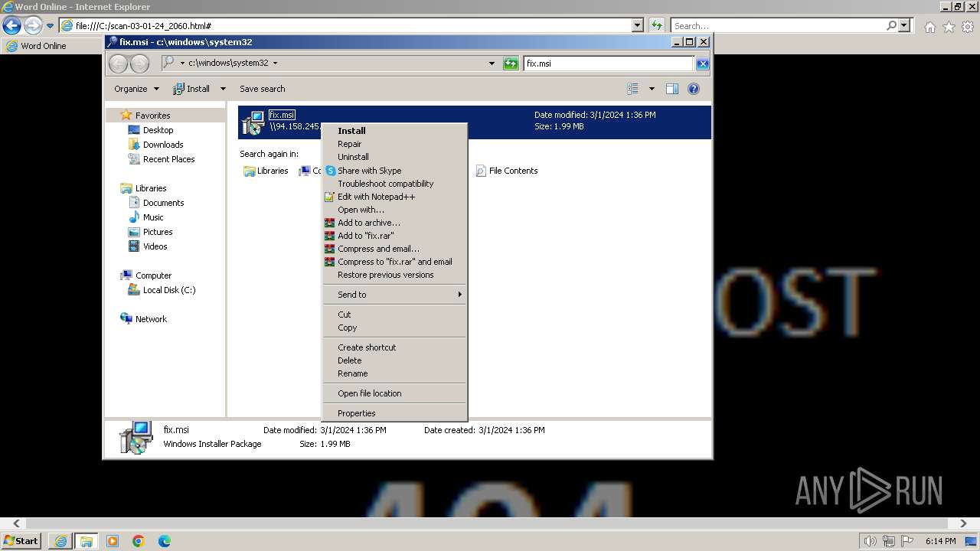Click the Explorer refresh button
This screenshot has height=551, width=980.
click(511, 64)
